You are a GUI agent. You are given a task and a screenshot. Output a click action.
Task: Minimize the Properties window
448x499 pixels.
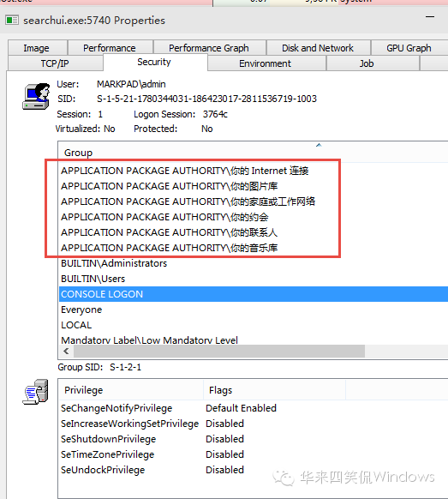430,16
